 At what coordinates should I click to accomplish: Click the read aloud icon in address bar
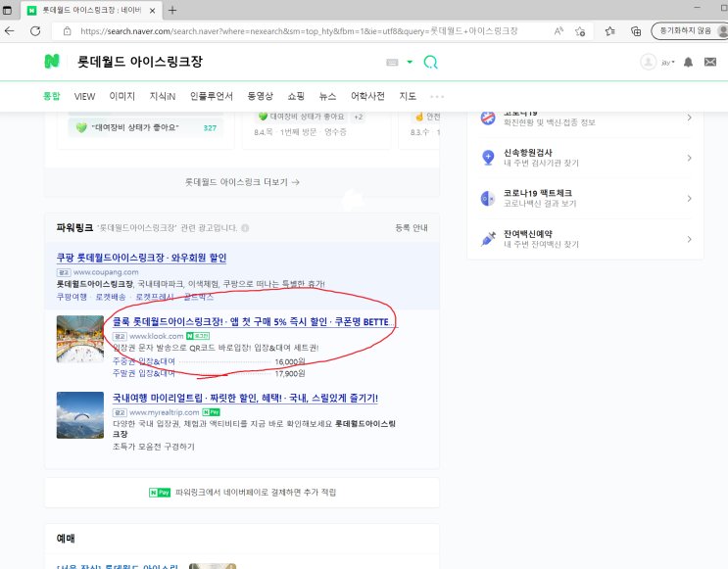[x=558, y=31]
